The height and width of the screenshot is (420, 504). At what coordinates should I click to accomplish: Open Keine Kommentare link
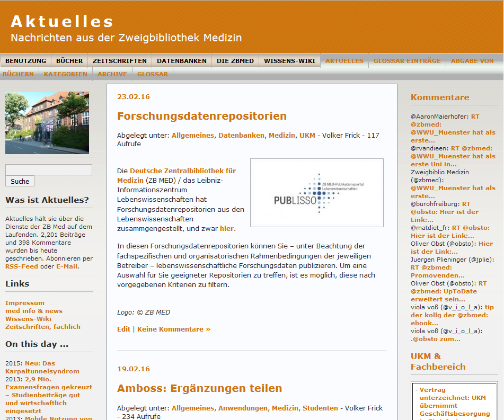pos(173,329)
